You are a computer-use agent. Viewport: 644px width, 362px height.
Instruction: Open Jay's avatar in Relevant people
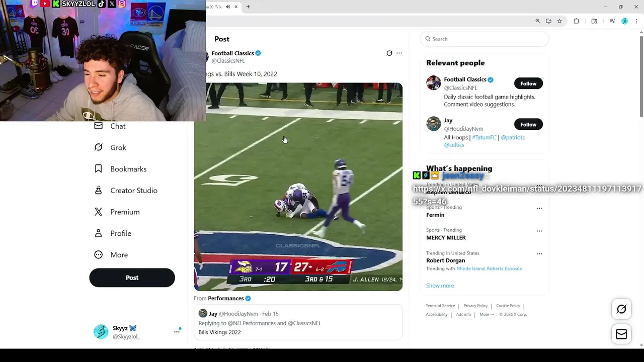[x=434, y=124]
